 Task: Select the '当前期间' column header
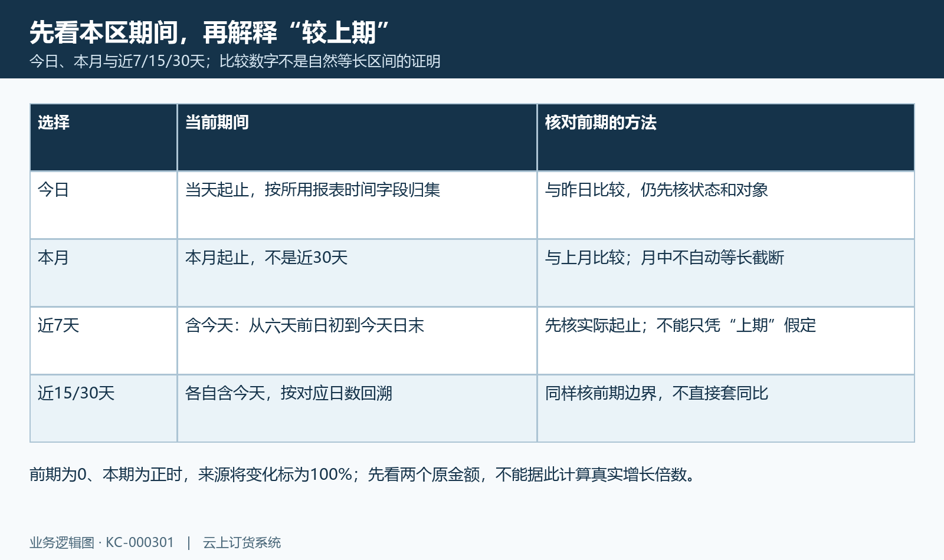click(357, 137)
